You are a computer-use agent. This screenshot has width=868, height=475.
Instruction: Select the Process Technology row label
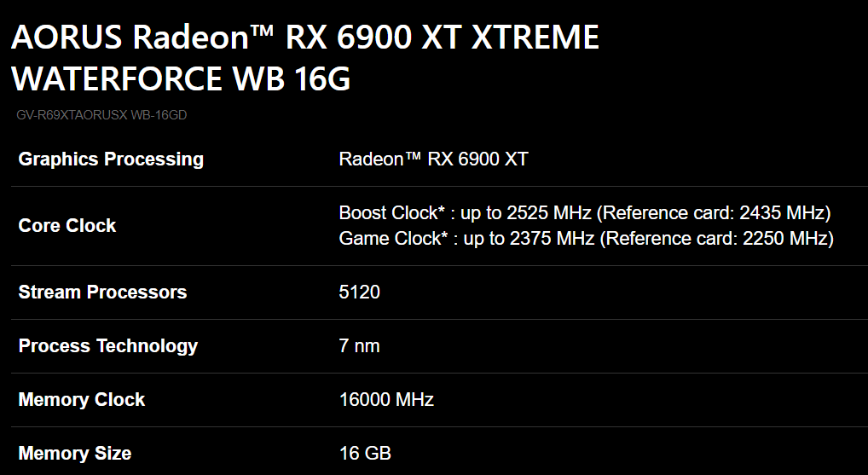click(108, 346)
